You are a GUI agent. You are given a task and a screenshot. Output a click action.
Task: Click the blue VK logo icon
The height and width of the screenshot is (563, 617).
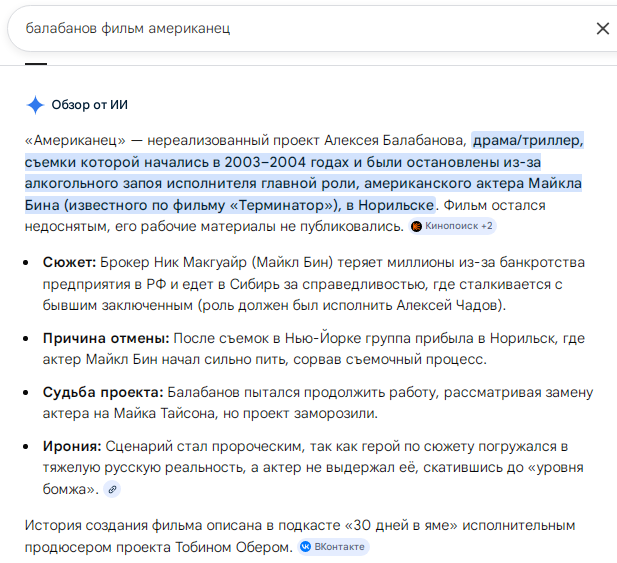coord(305,547)
